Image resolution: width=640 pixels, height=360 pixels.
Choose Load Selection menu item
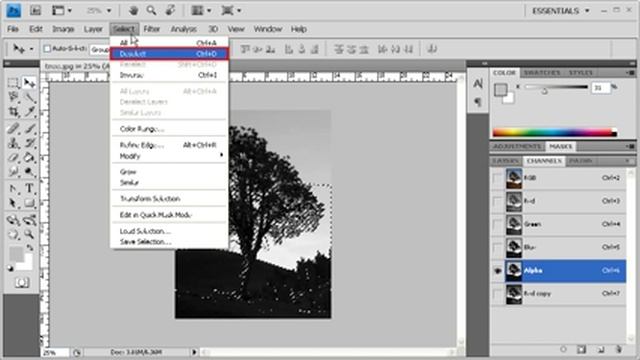tap(169, 231)
